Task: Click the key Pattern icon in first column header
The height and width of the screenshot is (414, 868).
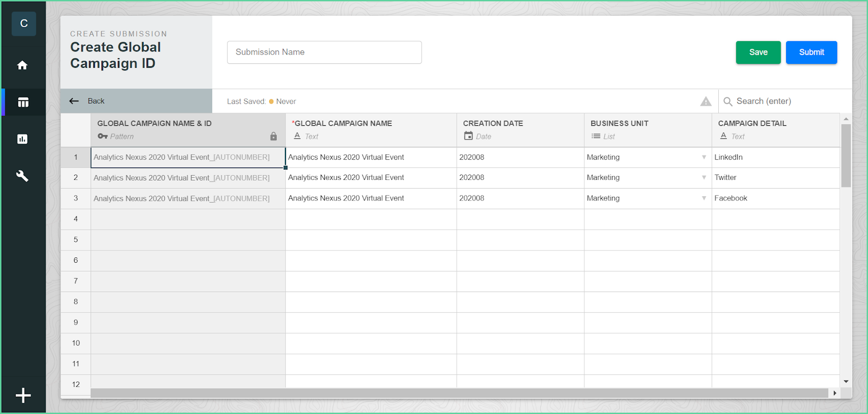Action: coord(103,136)
